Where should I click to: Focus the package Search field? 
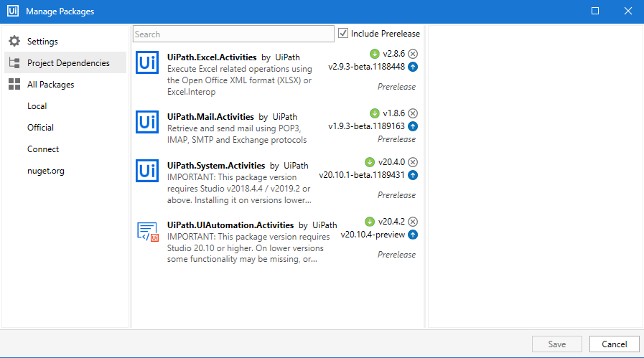(x=233, y=34)
